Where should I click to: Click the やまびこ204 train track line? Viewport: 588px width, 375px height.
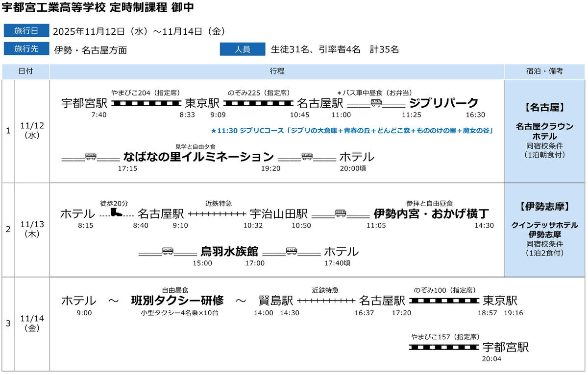click(x=146, y=103)
